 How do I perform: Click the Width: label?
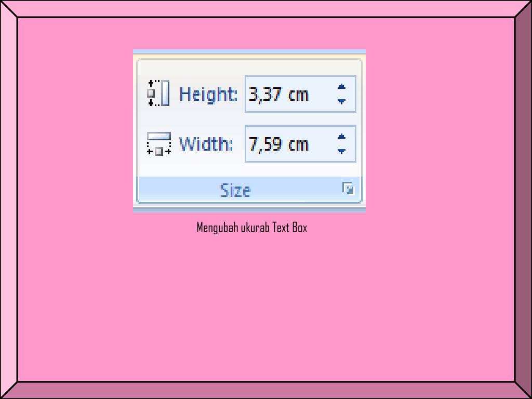pyautogui.click(x=206, y=144)
